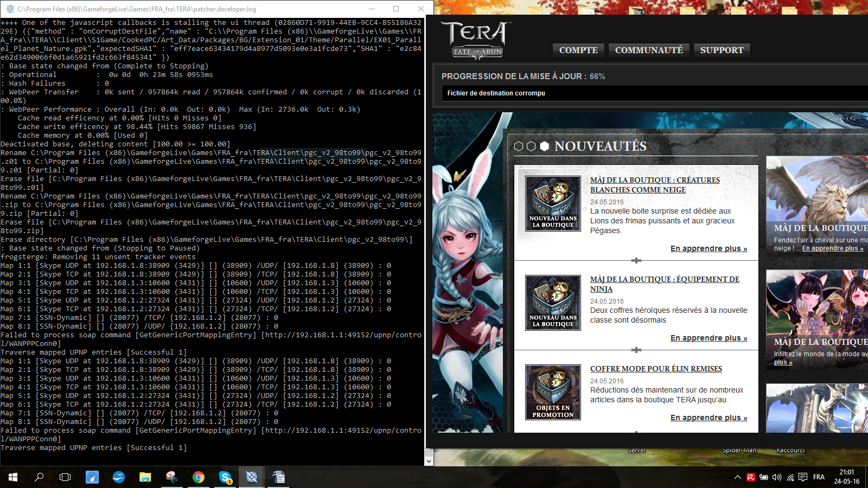Click the TERA Fate of Arun logo
The width and height of the screenshot is (868, 488).
[476, 39]
